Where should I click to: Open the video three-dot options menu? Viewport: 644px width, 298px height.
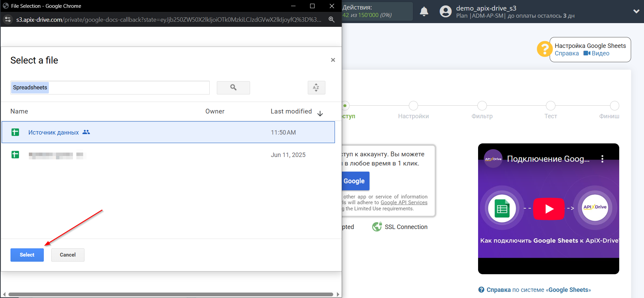602,159
